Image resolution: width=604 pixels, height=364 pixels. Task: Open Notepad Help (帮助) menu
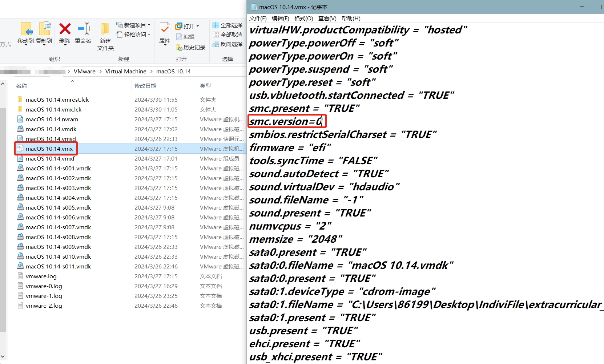coord(351,19)
